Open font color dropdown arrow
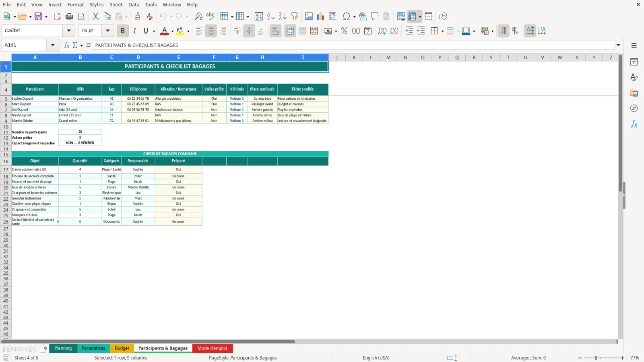The height and width of the screenshot is (362, 644). pos(172,31)
